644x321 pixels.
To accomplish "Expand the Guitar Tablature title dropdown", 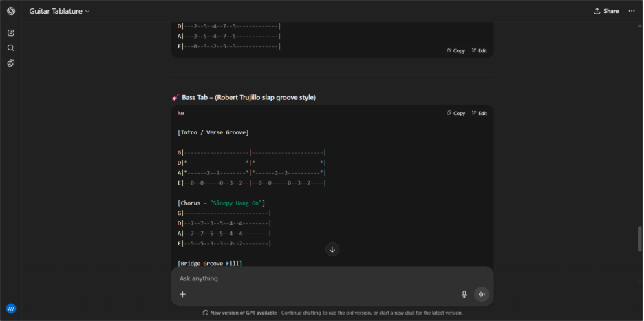I will (59, 11).
